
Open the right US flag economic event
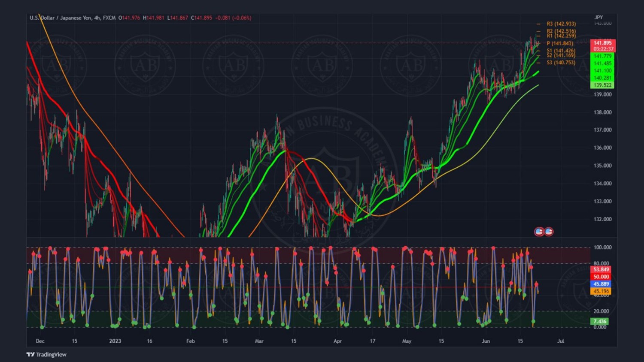tap(549, 232)
